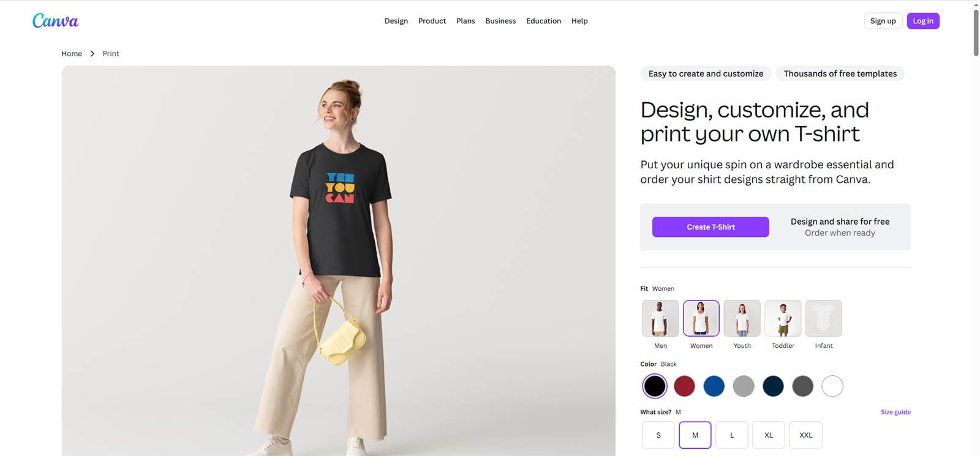This screenshot has height=456, width=980.
Task: Select the Men fit option
Action: pyautogui.click(x=660, y=318)
